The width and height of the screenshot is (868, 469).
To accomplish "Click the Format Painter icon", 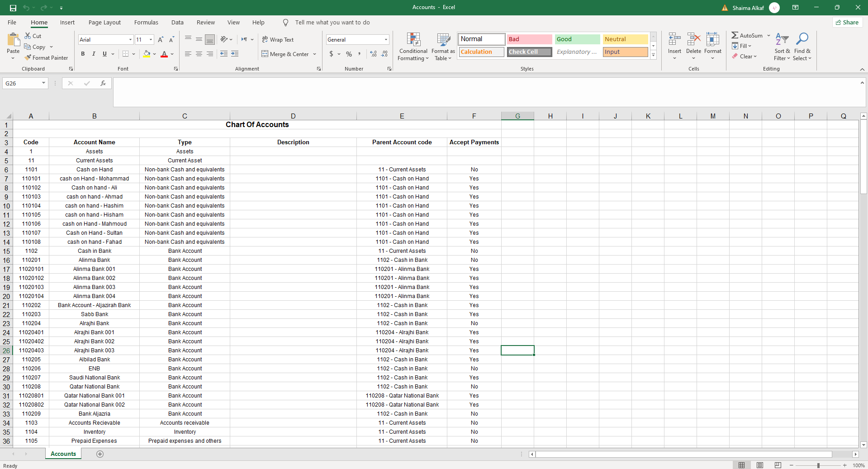I will [28, 58].
